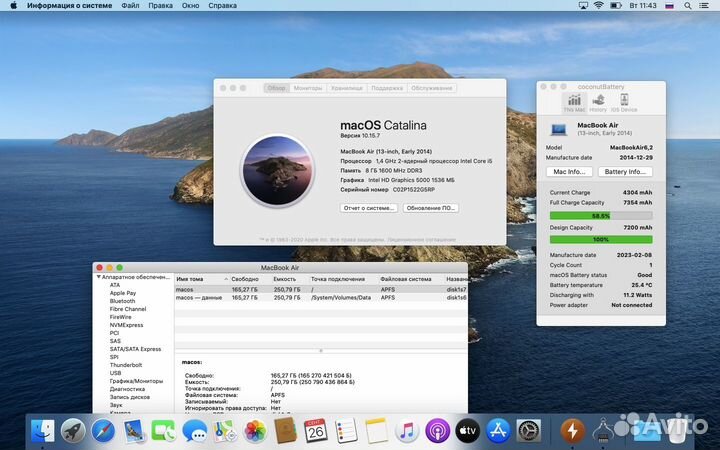
Task: Open Podcasts purple icon in Dock
Action: 437,431
